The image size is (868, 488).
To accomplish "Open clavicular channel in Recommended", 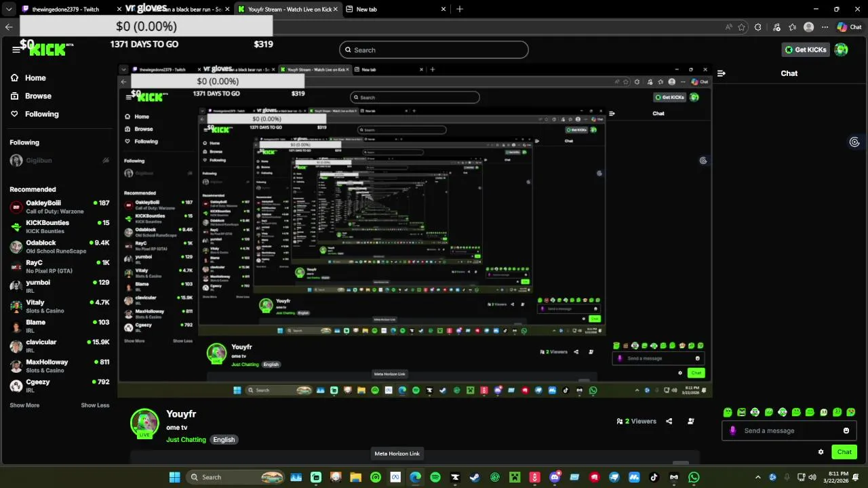I will [x=60, y=346].
